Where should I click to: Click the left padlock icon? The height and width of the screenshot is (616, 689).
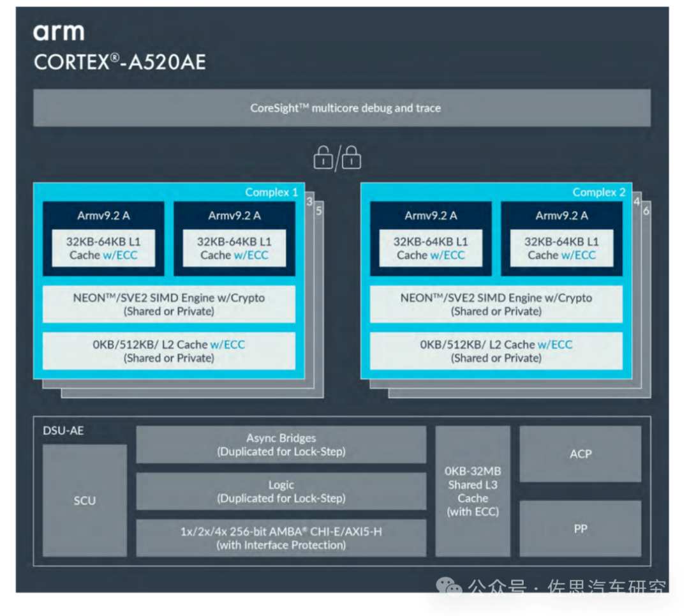pos(323,157)
